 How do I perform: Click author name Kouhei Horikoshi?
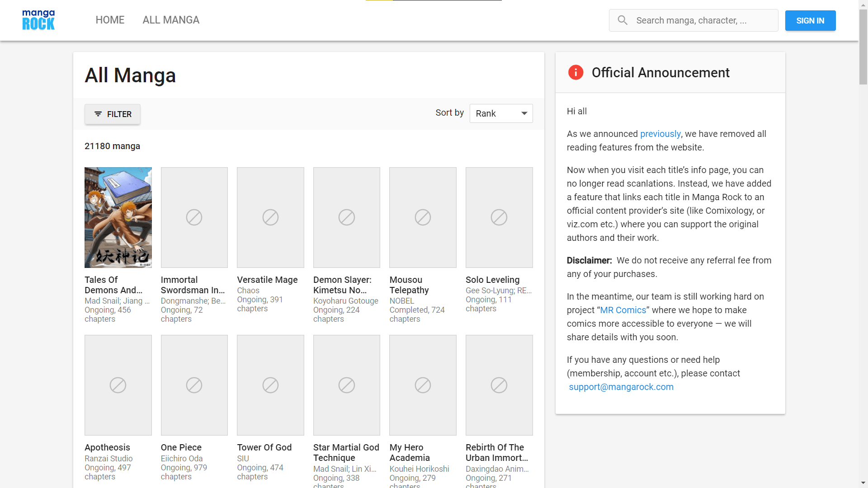(419, 469)
